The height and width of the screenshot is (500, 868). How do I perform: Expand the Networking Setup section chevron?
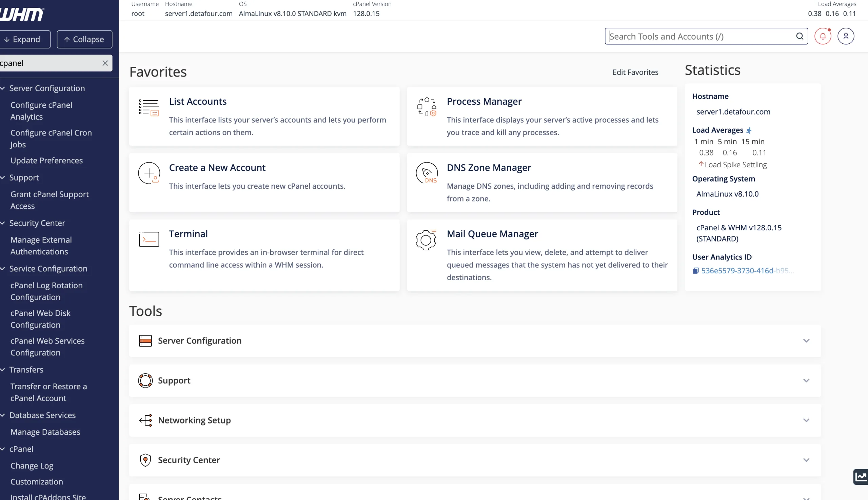pos(806,420)
